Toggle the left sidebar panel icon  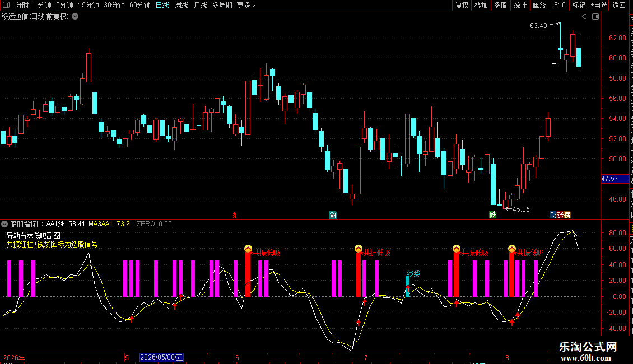6,5
